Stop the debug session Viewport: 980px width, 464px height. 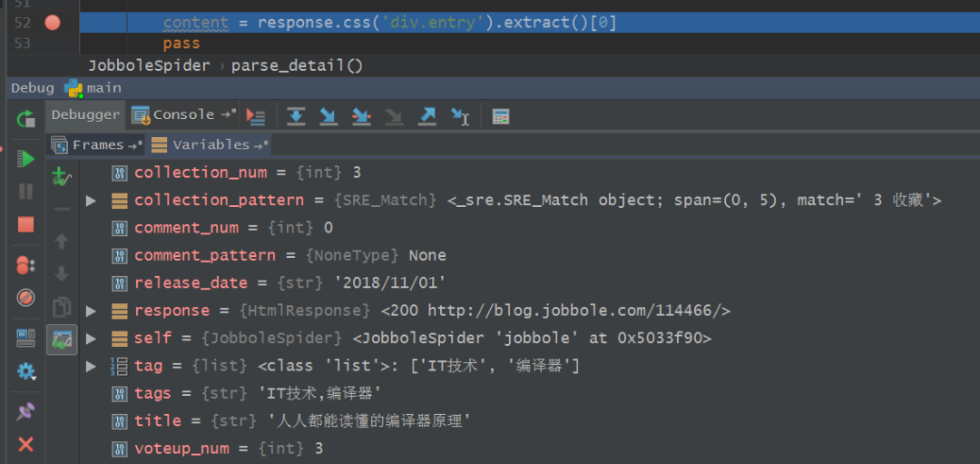coord(25,224)
